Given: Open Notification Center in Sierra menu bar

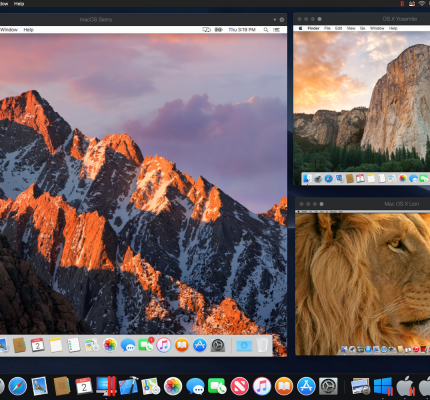Looking at the screenshot, I should 276,30.
